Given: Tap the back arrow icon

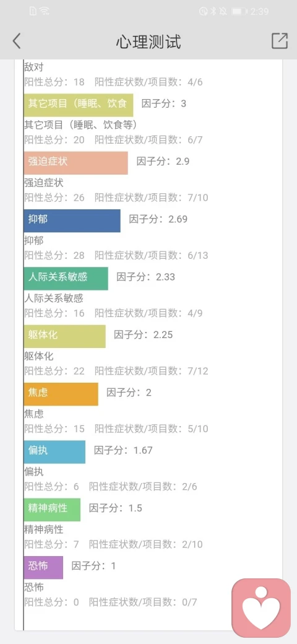Looking at the screenshot, I should 17,41.
